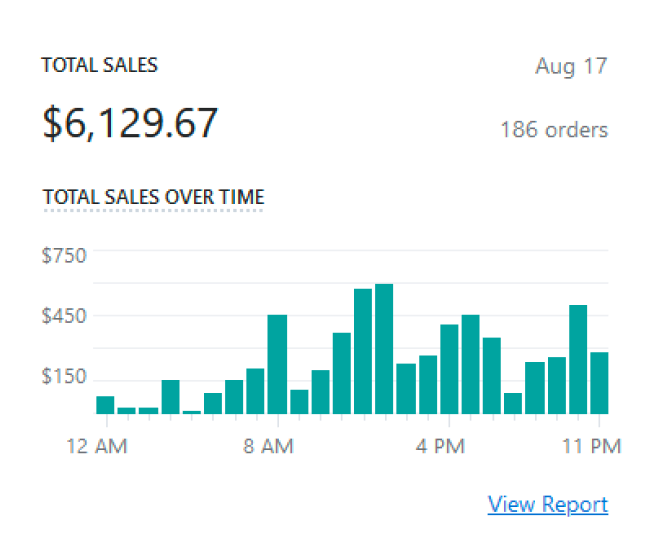Click the 4 PM x-axis label
The width and height of the screenshot is (654, 558).
coord(442,446)
